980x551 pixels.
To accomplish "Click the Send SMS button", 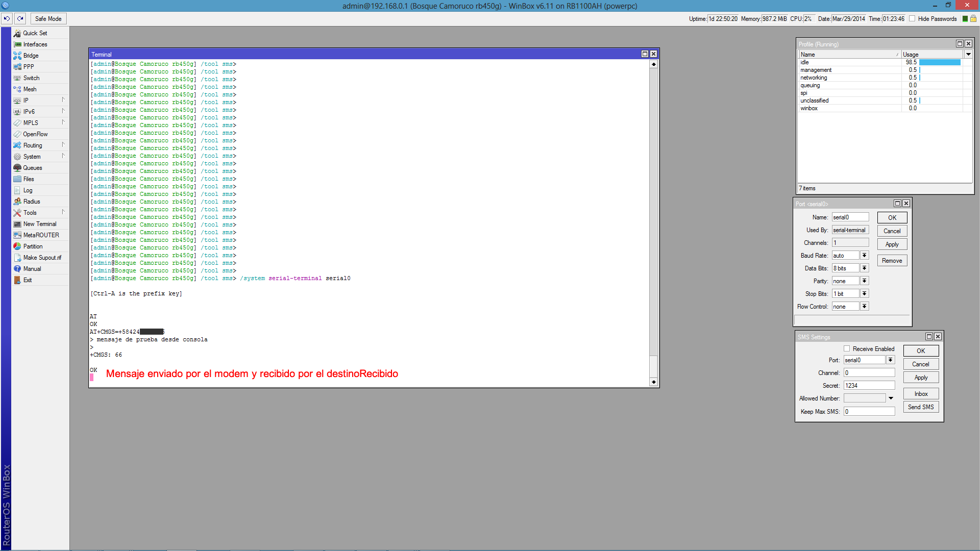I will 921,407.
